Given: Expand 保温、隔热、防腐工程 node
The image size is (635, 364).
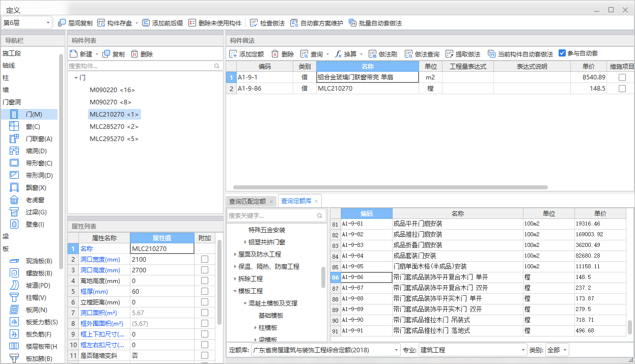Looking at the screenshot, I should coord(235,267).
